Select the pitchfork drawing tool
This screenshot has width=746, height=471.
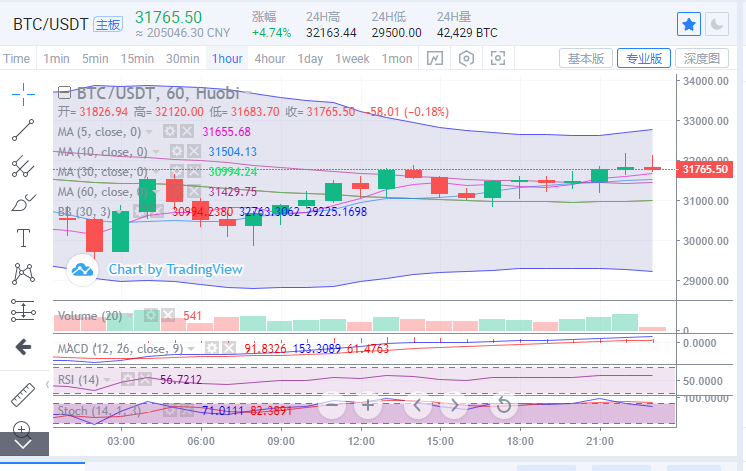tap(23, 167)
